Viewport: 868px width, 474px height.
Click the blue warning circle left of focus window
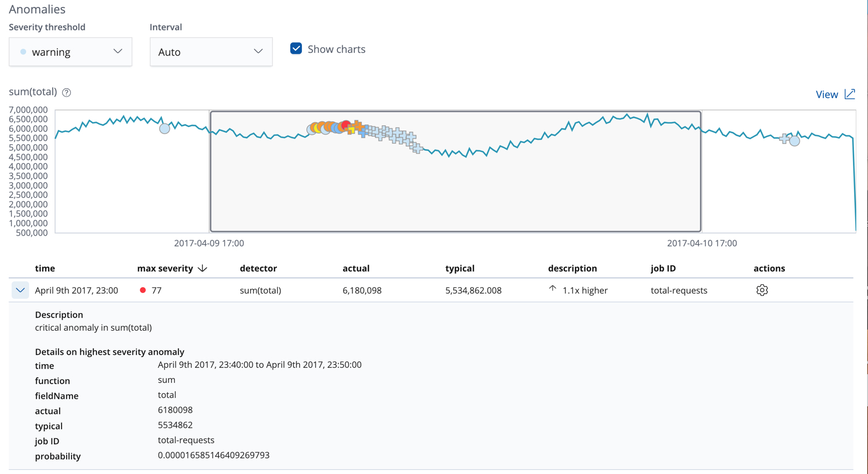click(164, 128)
